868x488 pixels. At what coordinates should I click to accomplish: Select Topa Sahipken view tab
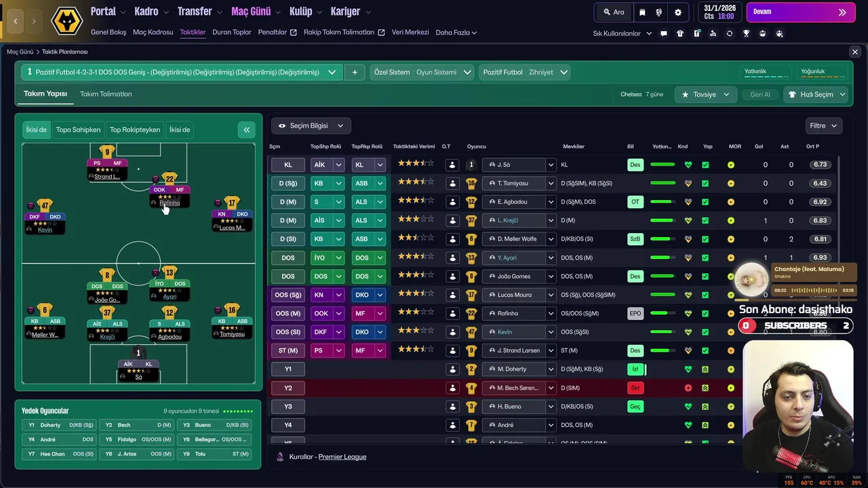(x=78, y=129)
